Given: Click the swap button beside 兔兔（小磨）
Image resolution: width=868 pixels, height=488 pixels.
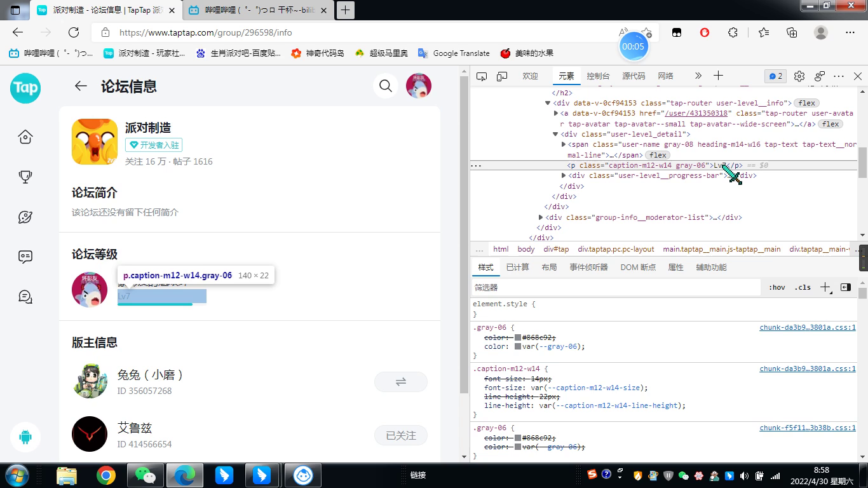Looking at the screenshot, I should 401,382.
